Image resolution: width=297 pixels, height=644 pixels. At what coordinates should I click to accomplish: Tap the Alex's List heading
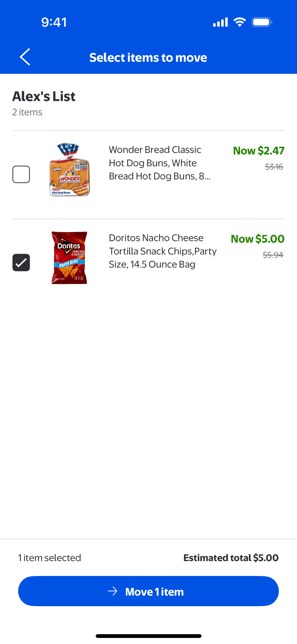44,96
